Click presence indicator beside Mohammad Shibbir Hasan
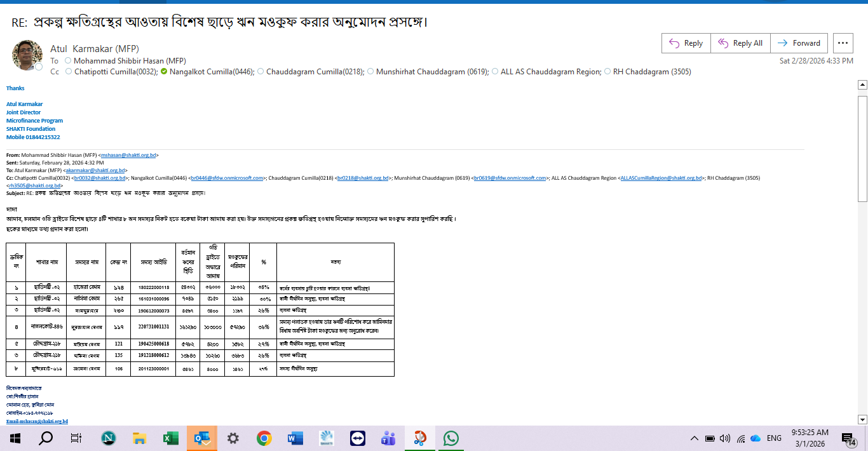Screen dimensions: 868x451 tap(67, 61)
